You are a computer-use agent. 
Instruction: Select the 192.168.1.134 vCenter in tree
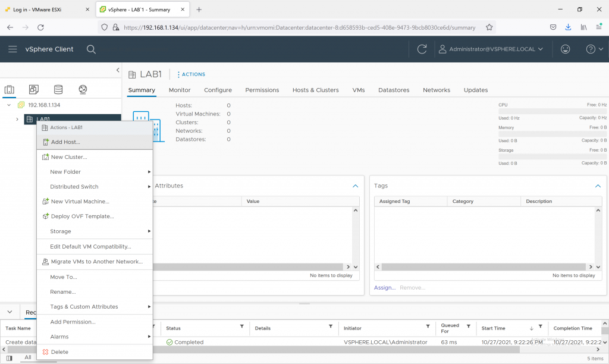click(x=44, y=105)
